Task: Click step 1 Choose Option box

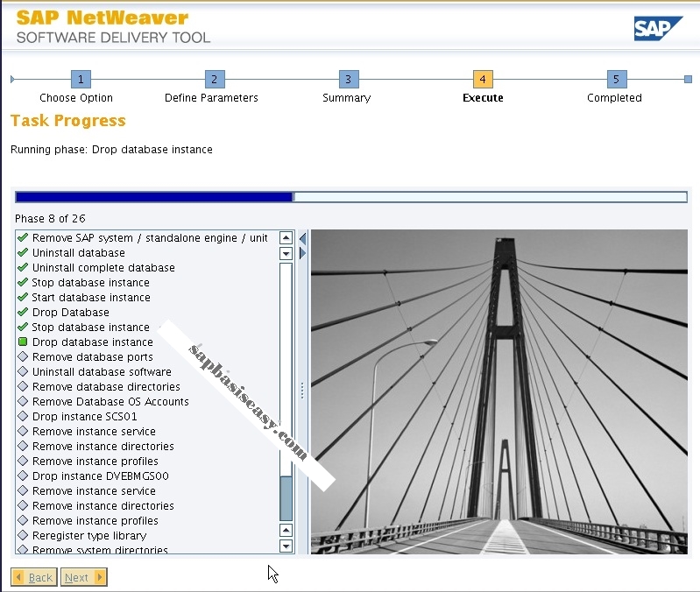Action: click(81, 80)
